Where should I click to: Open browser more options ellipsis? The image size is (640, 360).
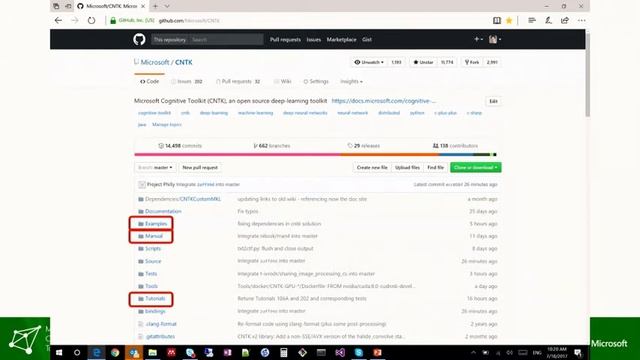pyautogui.click(x=582, y=20)
